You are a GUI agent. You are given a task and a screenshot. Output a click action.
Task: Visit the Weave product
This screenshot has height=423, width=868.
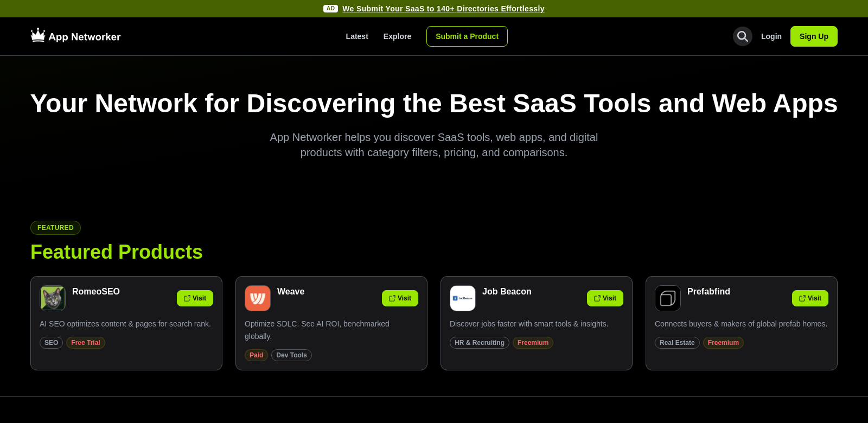(x=400, y=298)
